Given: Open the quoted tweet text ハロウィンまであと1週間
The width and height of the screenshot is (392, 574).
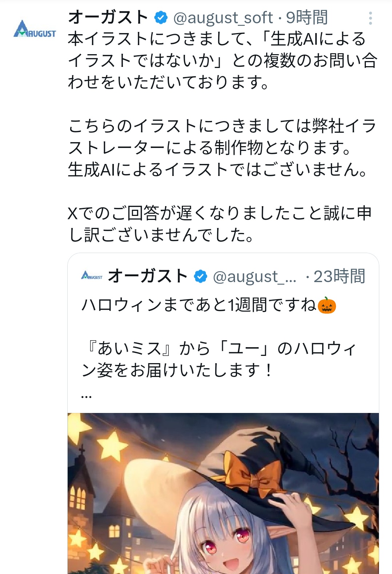Looking at the screenshot, I should point(199,305).
